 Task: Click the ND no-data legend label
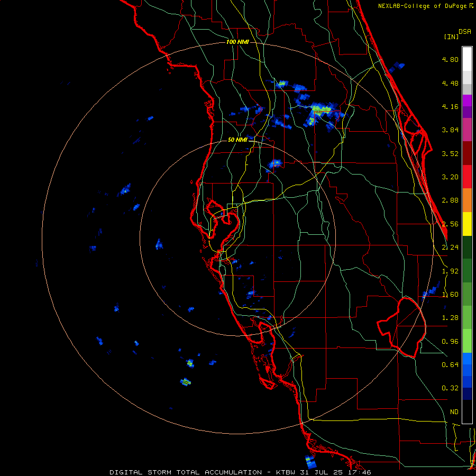click(x=454, y=412)
